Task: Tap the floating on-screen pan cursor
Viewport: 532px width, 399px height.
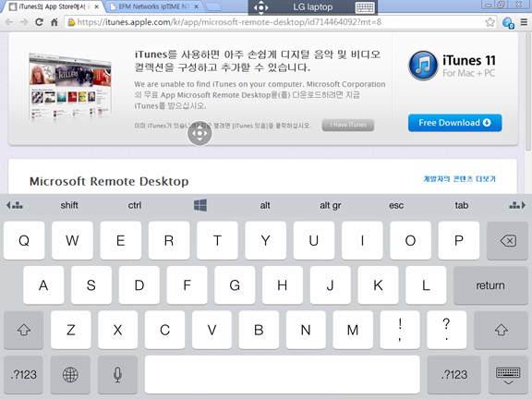Action: point(199,133)
